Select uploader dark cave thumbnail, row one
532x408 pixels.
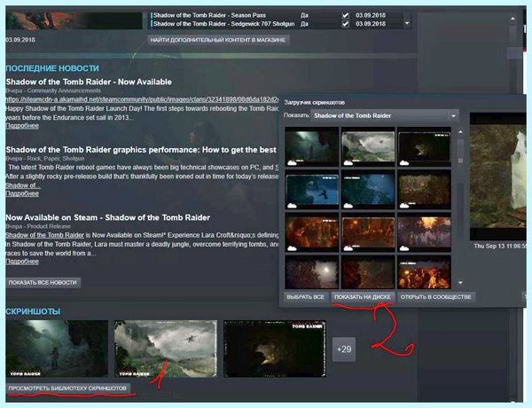coord(424,146)
